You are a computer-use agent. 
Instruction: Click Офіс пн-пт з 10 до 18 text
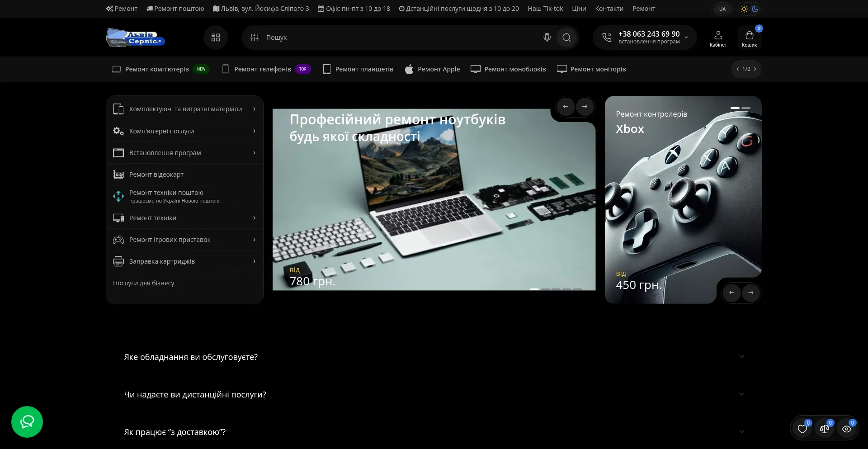click(x=354, y=9)
